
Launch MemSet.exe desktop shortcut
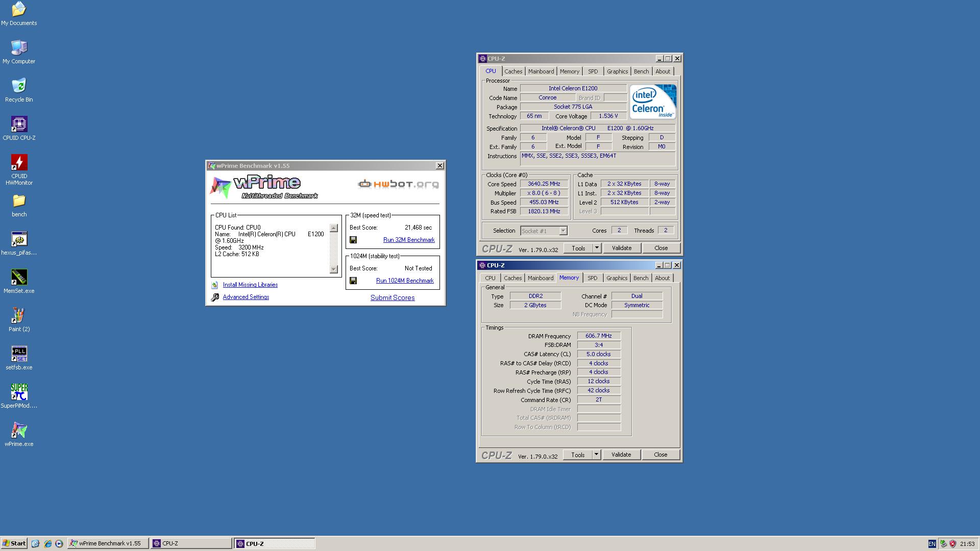coord(19,282)
